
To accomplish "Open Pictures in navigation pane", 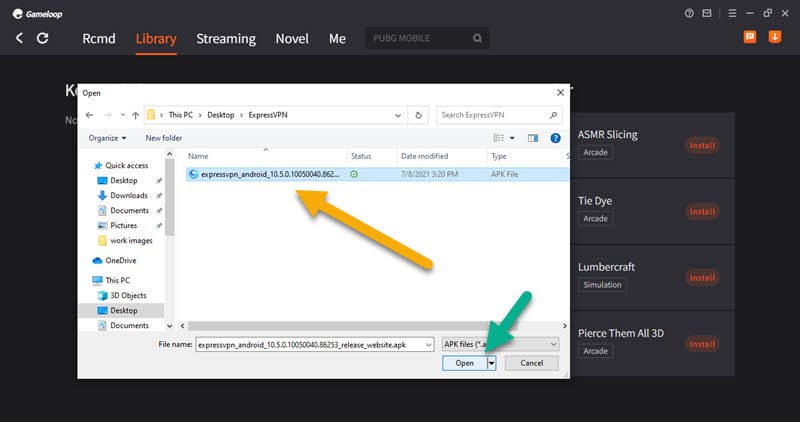I will 123,226.
